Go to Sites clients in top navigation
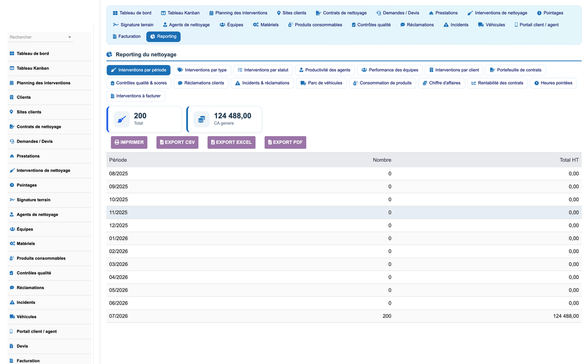588x364 pixels. [292, 13]
